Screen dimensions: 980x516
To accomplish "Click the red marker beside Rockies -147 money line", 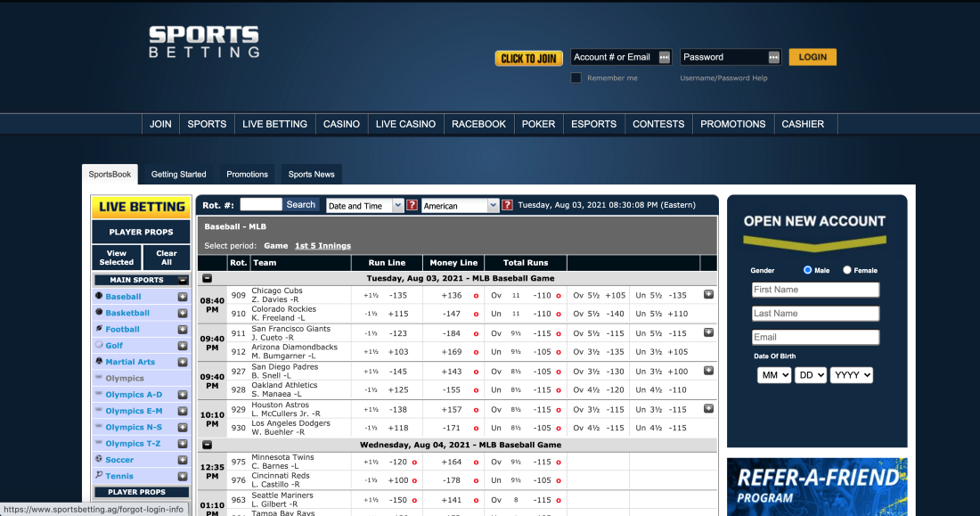I will click(476, 314).
